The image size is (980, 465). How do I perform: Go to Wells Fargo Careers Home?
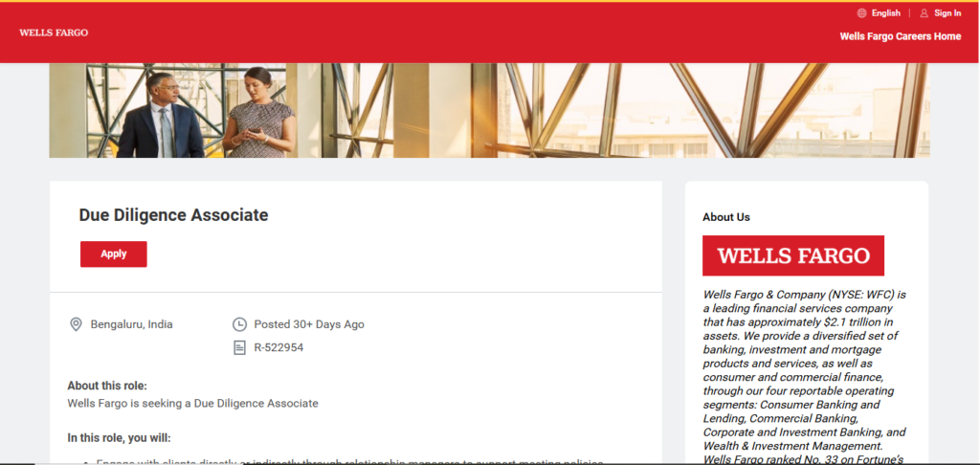[900, 36]
